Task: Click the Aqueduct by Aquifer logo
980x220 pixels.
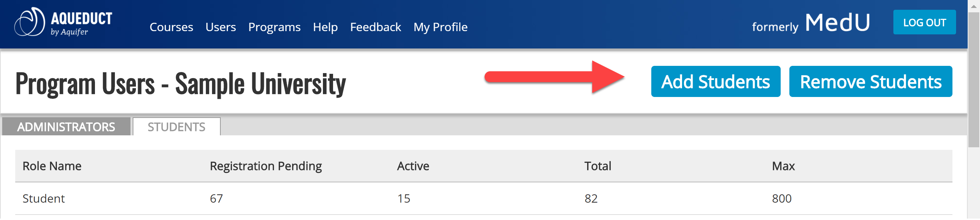Action: pyautogui.click(x=63, y=22)
